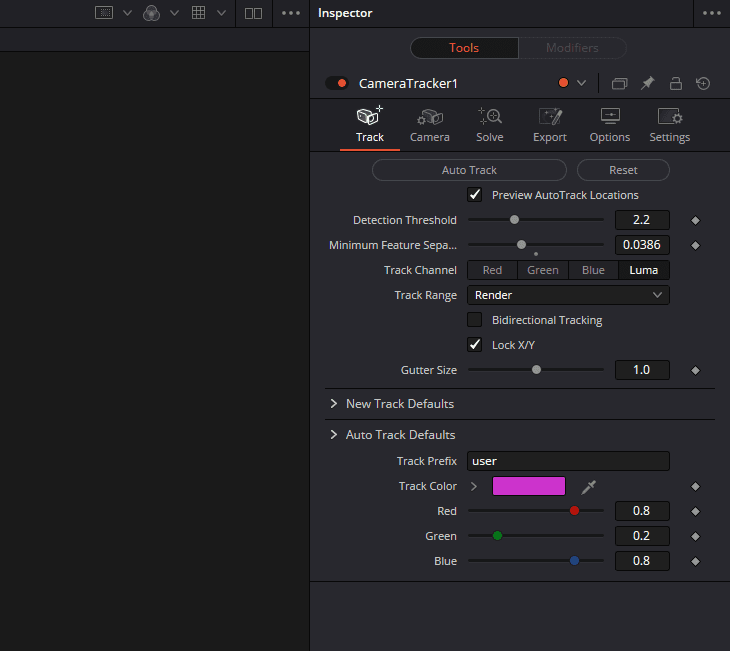Screen dimensions: 730x651
Task: Click the Minimum Feature Separation slider handle
Action: coord(521,244)
